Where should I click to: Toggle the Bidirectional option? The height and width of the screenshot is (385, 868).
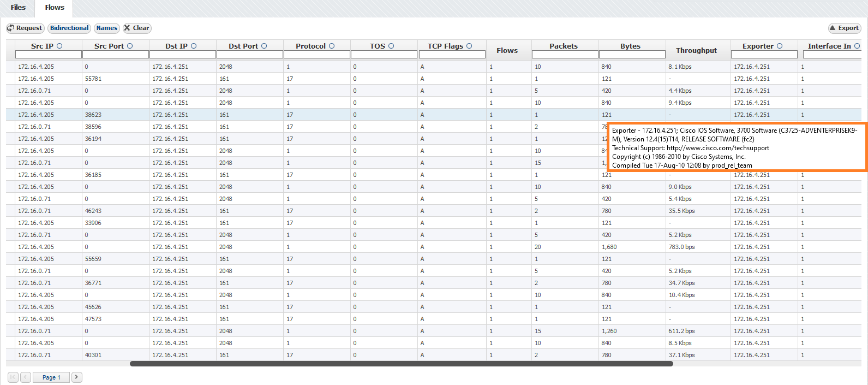point(69,28)
